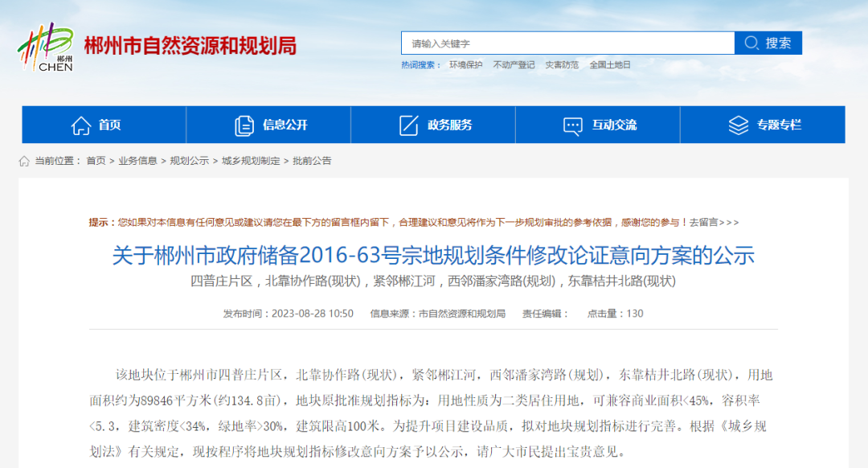The height and width of the screenshot is (468, 868).
Task: Click the 责任编辑 label
Action: 545,314
